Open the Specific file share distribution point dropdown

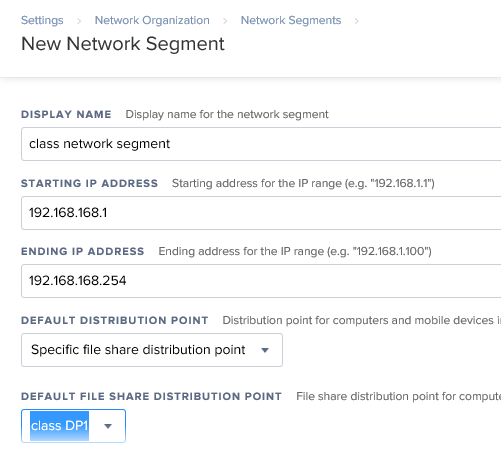coord(152,350)
